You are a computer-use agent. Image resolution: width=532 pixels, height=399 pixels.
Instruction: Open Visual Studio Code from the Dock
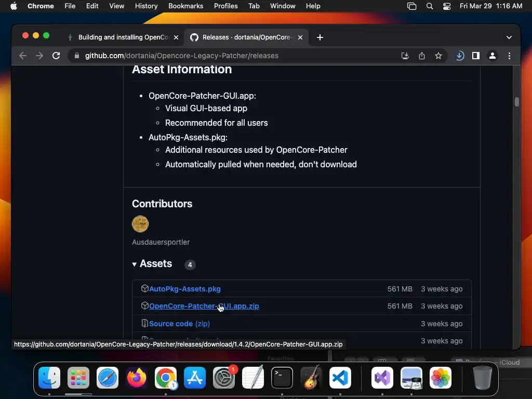[x=340, y=378]
